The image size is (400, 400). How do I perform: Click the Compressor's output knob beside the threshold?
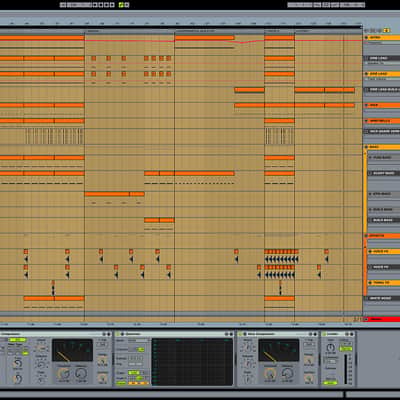(x=81, y=374)
